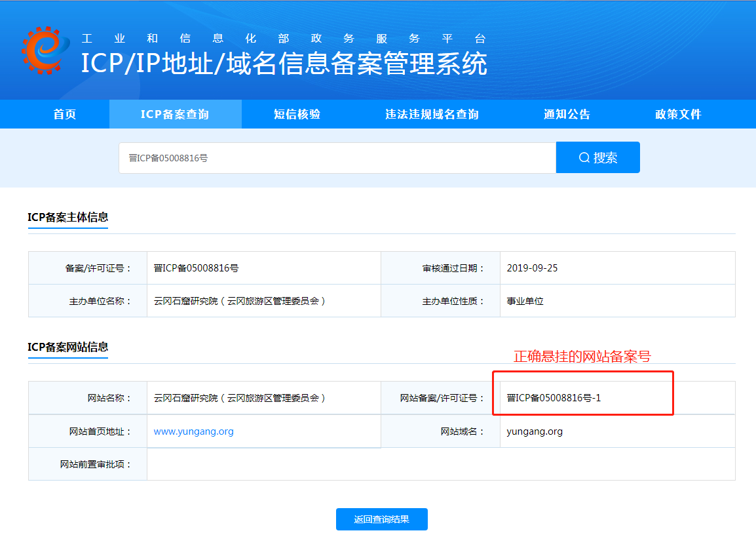Click the magnifier icon in the search button
The image size is (756, 556).
[x=584, y=158]
